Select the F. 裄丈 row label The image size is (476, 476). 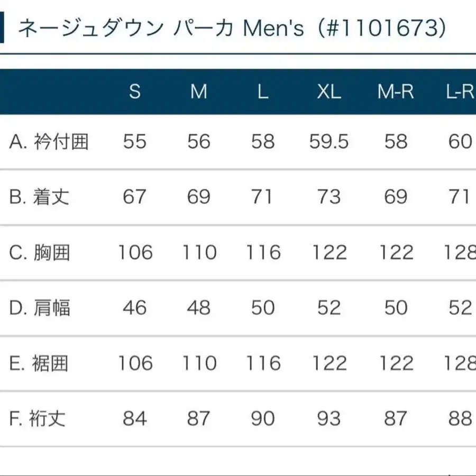(38, 419)
